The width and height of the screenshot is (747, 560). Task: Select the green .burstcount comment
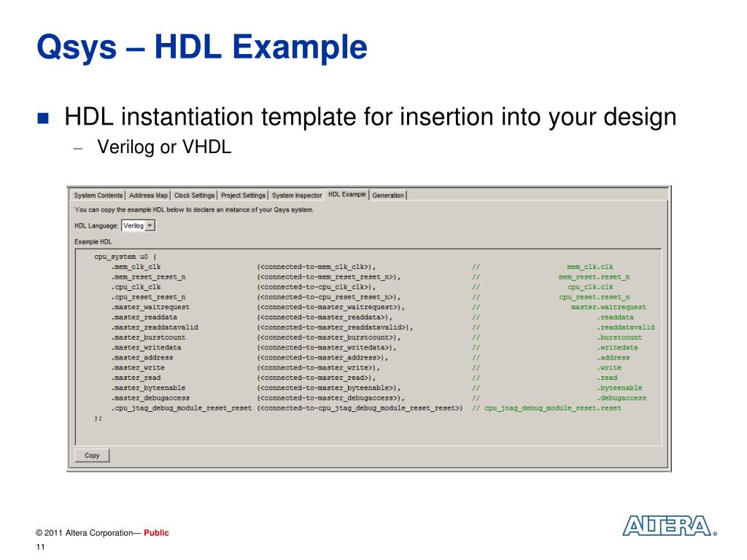tap(619, 337)
